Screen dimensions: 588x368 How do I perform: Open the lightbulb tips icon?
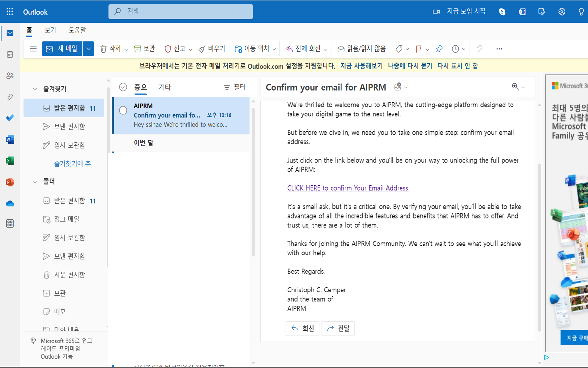point(581,12)
